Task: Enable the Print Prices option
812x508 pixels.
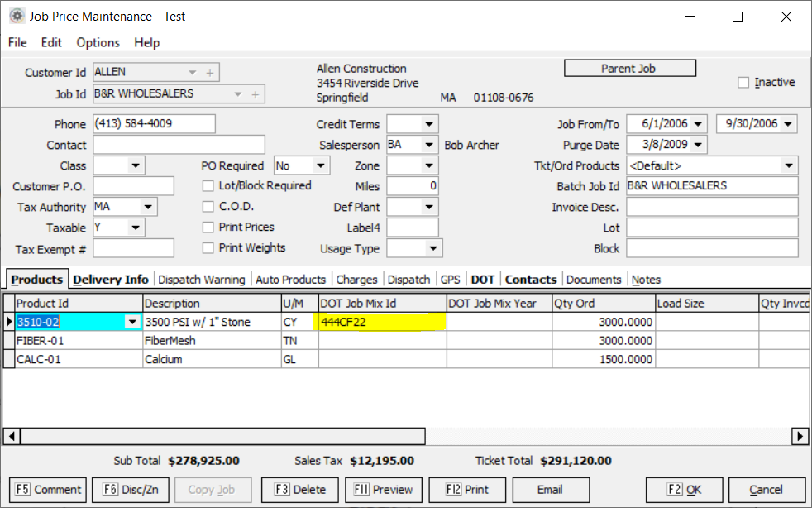Action: click(208, 228)
